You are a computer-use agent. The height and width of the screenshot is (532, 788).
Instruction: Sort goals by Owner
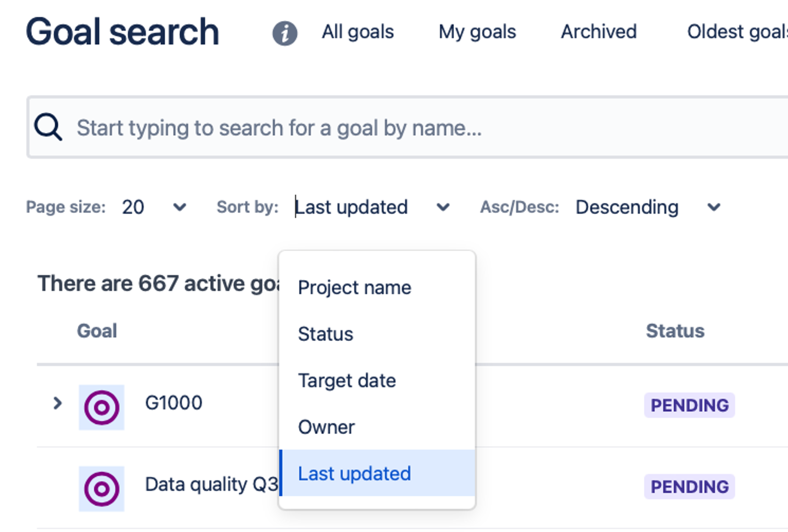click(326, 427)
